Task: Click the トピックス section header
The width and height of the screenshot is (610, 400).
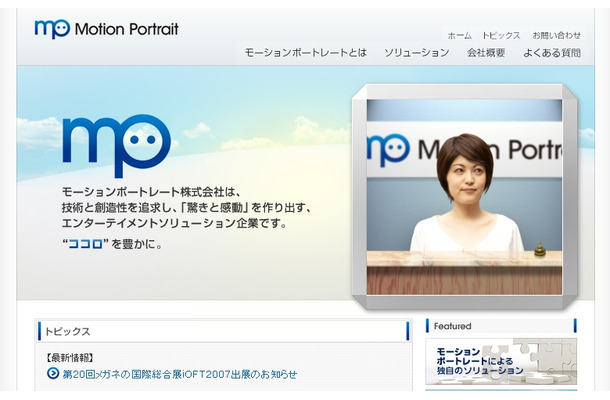Action: [223, 332]
